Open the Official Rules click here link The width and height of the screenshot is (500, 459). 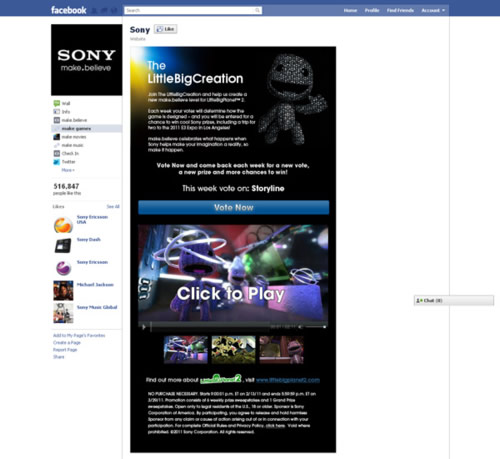pyautogui.click(x=275, y=426)
